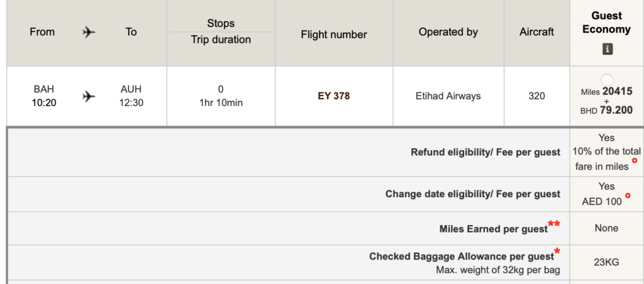Open the Guest Economy info icon
The height and width of the screenshot is (284, 644).
pos(607,49)
